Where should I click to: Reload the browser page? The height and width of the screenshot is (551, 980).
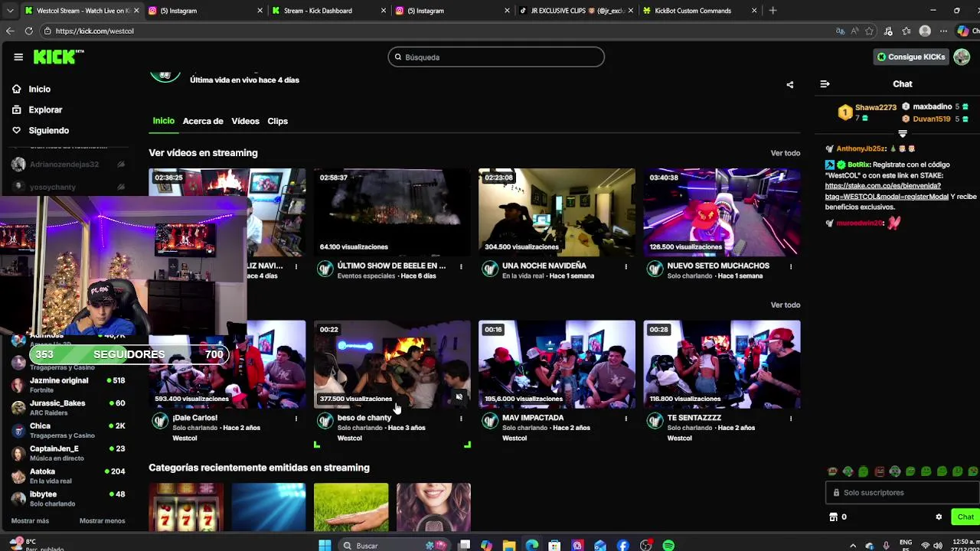click(x=28, y=31)
